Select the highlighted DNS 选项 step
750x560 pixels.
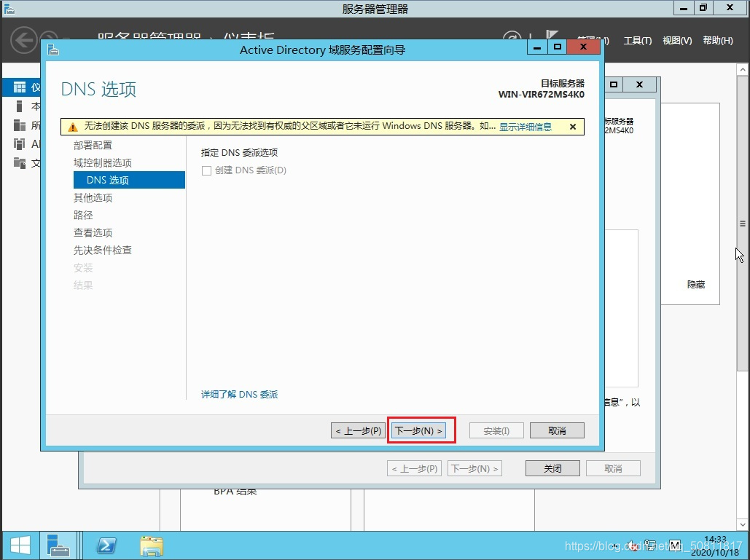[129, 180]
